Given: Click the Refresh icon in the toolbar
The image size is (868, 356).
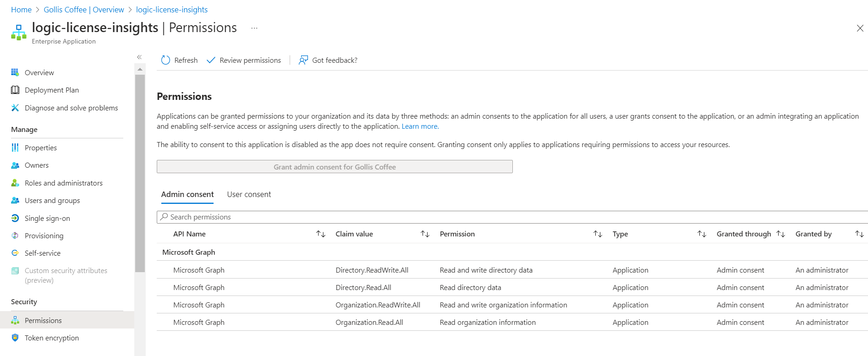Looking at the screenshot, I should click(x=165, y=60).
